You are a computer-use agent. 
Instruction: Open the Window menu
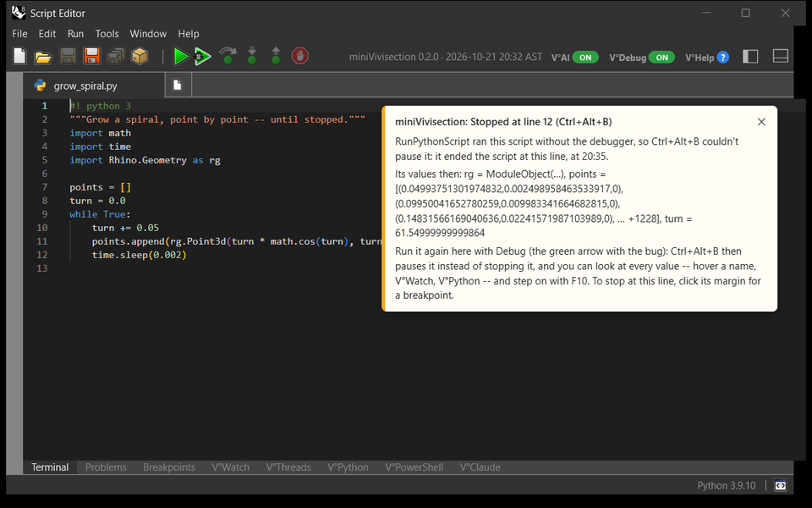tap(148, 34)
